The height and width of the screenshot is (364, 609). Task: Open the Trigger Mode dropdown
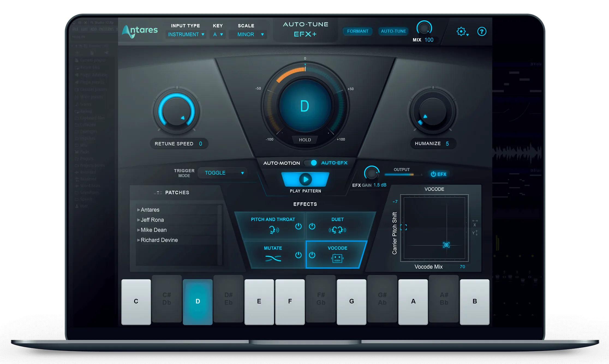pyautogui.click(x=222, y=173)
